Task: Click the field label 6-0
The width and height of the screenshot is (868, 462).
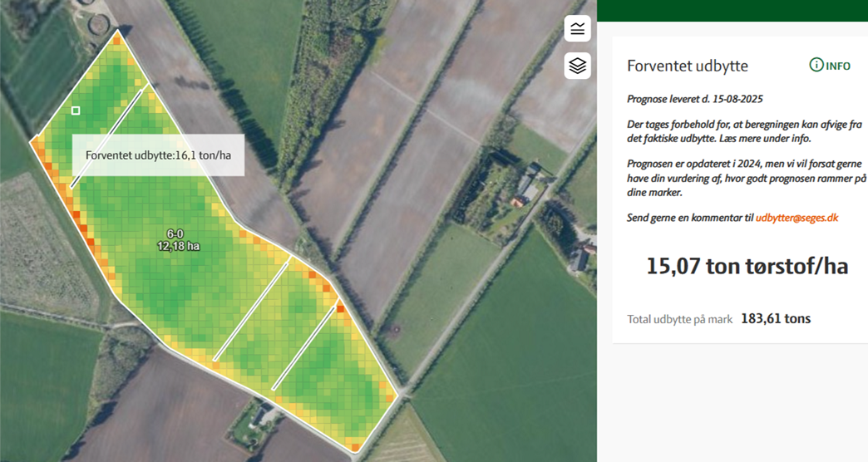Action: (x=175, y=234)
